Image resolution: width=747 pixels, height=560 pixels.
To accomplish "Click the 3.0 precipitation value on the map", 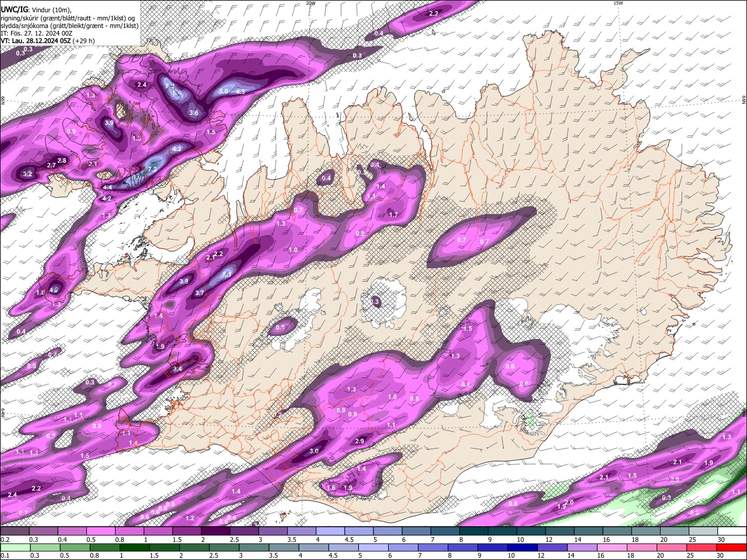I will click(x=314, y=451).
